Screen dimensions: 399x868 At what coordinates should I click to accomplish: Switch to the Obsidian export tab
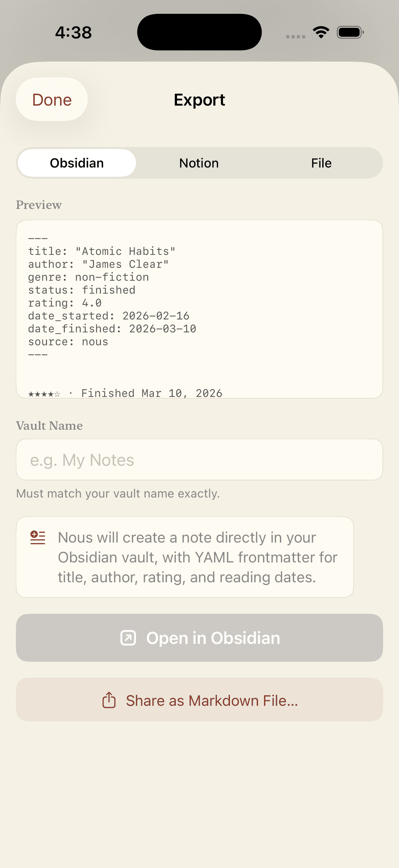tap(77, 163)
